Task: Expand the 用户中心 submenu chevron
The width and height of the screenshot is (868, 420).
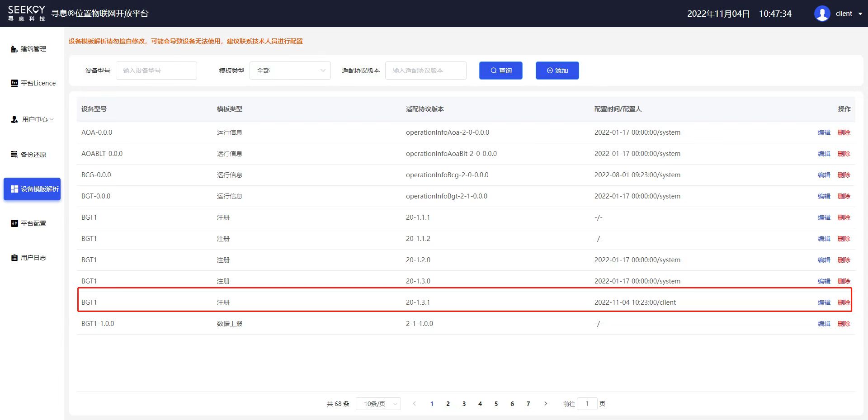Action: pos(52,119)
